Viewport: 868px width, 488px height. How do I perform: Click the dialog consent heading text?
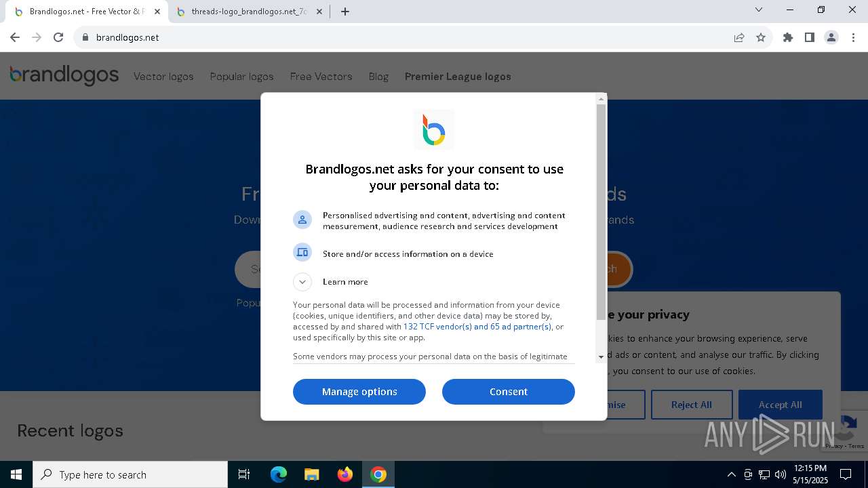point(434,177)
